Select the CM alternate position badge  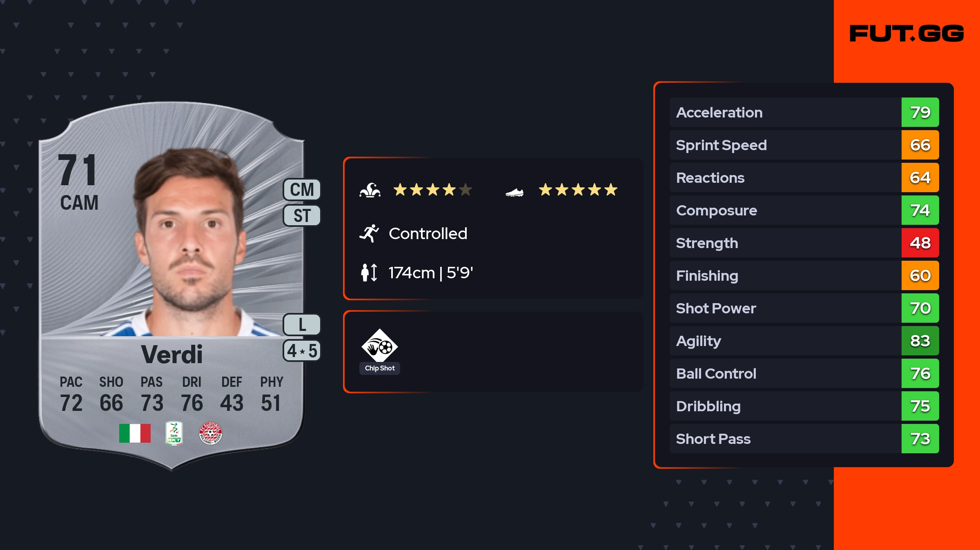(x=302, y=190)
